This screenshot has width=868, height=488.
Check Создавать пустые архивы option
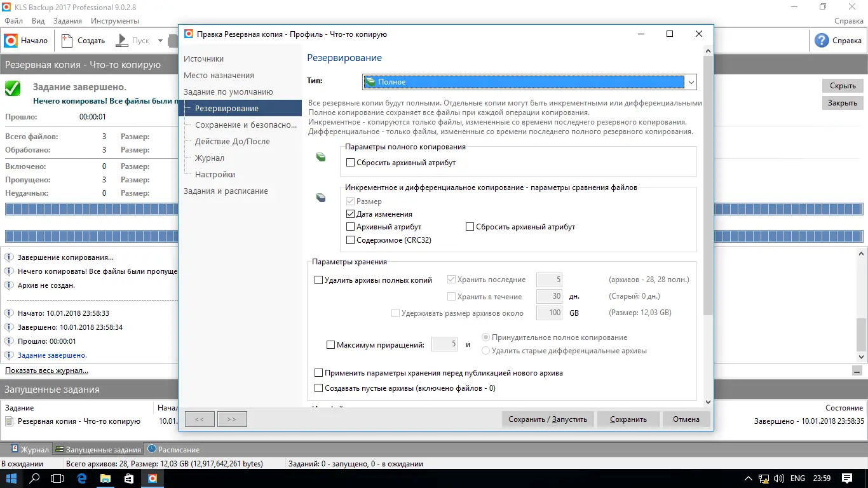tap(318, 388)
